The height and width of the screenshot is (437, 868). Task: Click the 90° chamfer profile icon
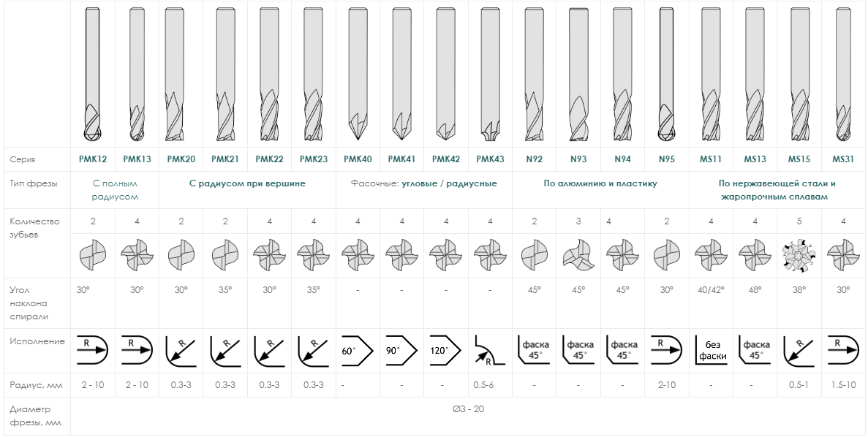click(401, 349)
